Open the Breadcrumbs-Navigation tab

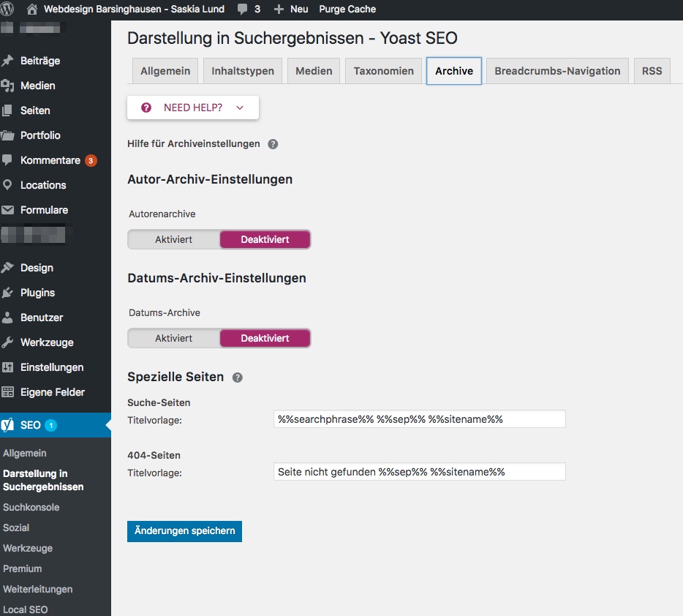coord(557,71)
